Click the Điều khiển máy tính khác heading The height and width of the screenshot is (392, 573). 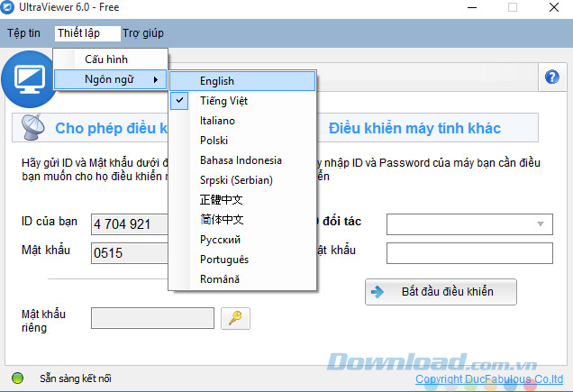(414, 128)
